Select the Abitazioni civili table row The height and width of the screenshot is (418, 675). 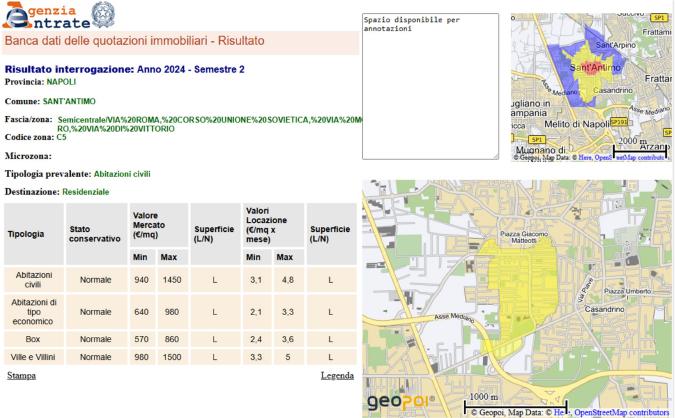[x=180, y=279]
